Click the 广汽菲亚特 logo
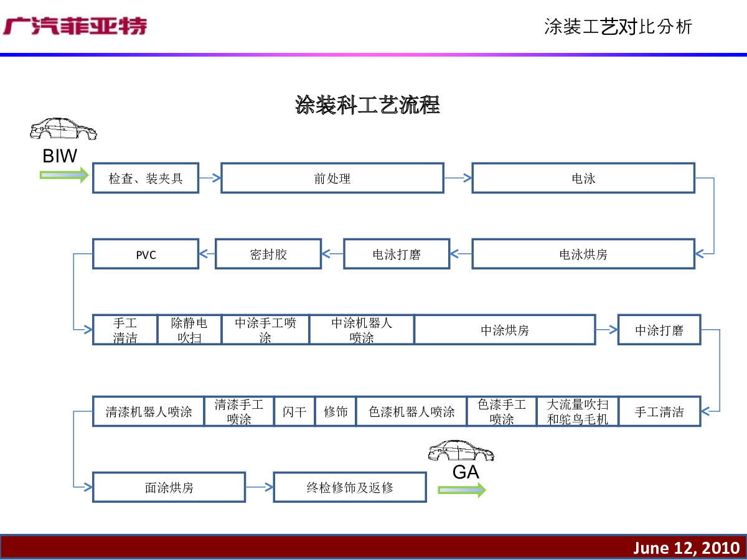 pyautogui.click(x=75, y=26)
